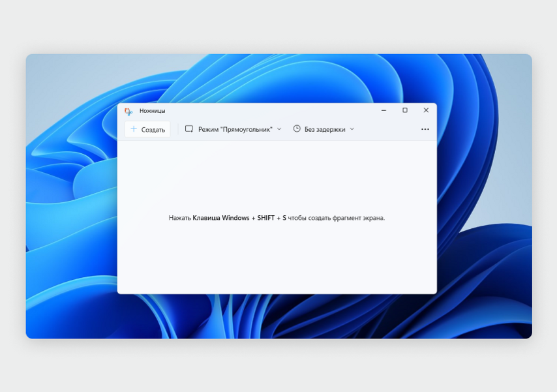Open the snipping mode selection list
Image resolution: width=557 pixels, height=392 pixels.
(232, 128)
